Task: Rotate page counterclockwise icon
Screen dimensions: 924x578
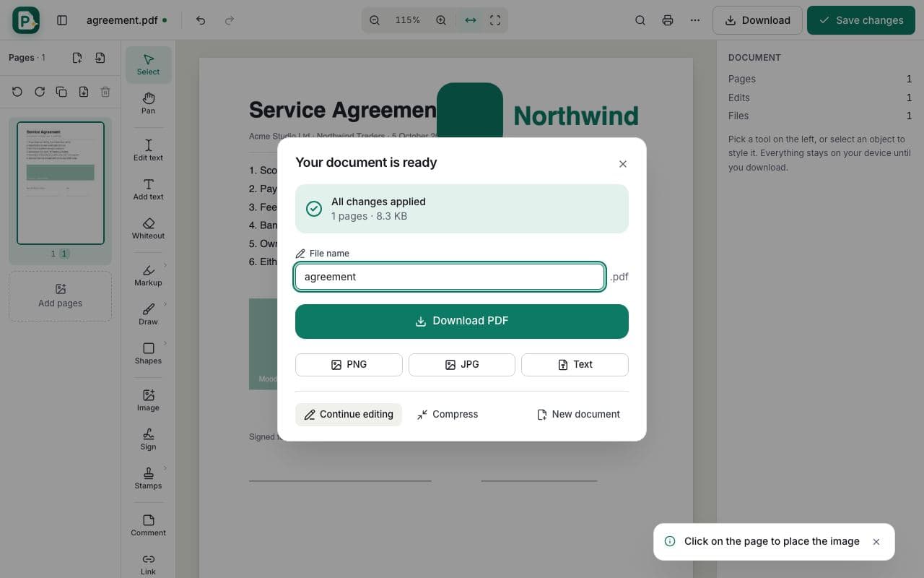Action: [17, 92]
